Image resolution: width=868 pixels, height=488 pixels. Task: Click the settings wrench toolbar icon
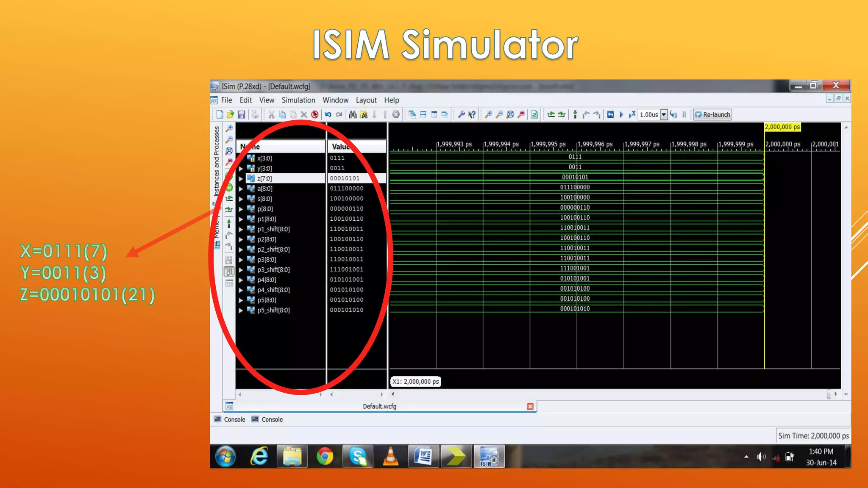coord(461,114)
